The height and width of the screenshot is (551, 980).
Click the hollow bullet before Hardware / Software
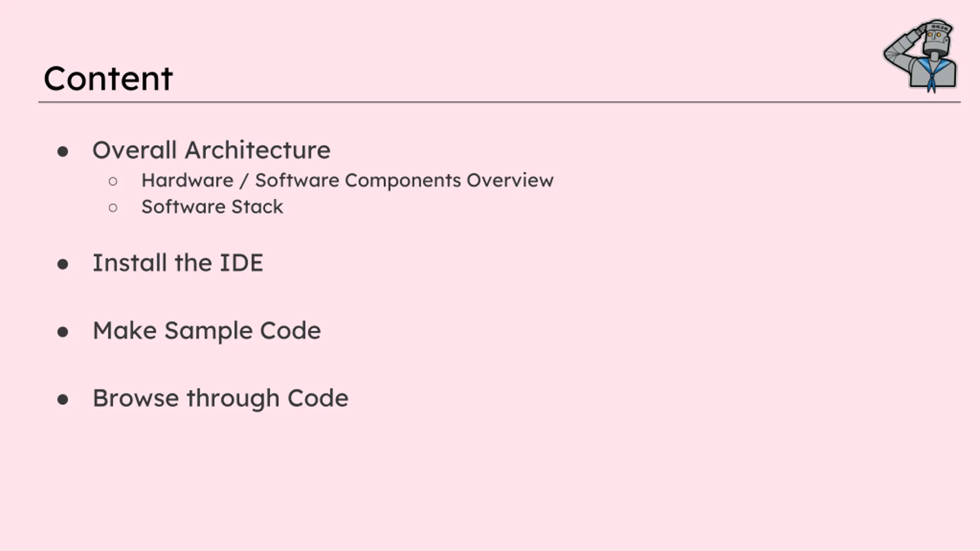[x=113, y=181]
